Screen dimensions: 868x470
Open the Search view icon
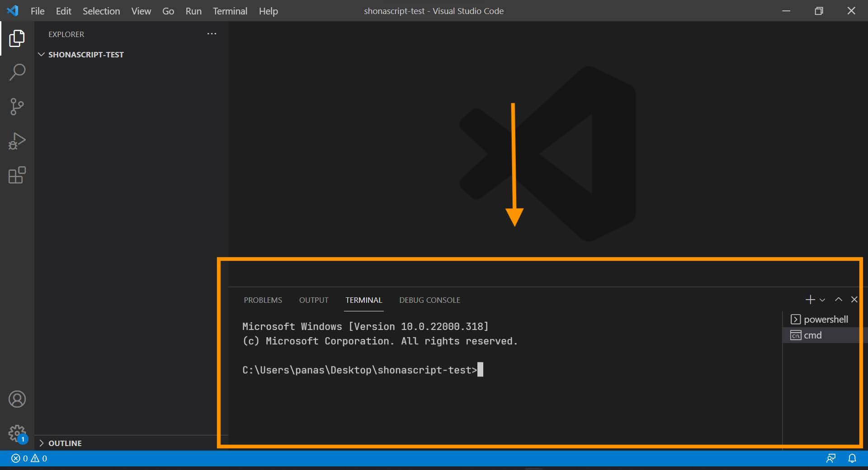pyautogui.click(x=17, y=72)
